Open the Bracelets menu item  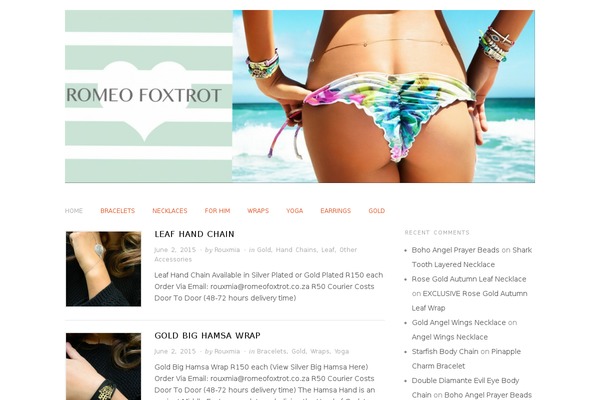click(x=117, y=211)
